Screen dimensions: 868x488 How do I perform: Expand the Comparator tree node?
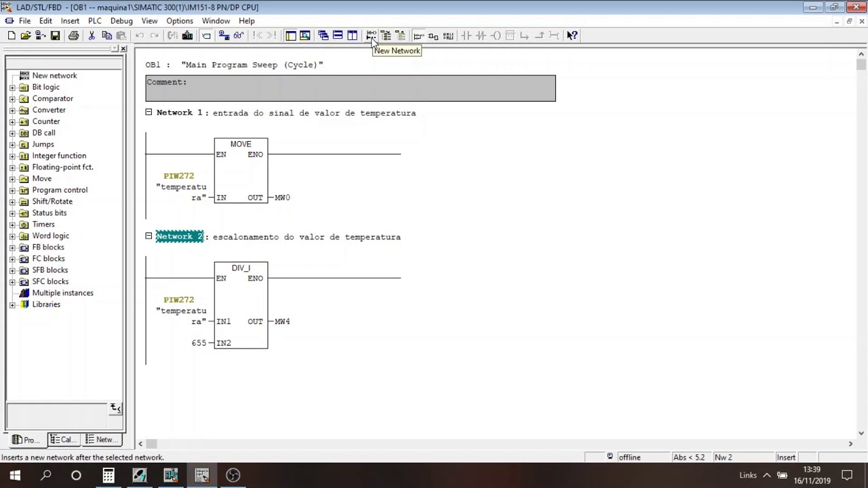[12, 99]
